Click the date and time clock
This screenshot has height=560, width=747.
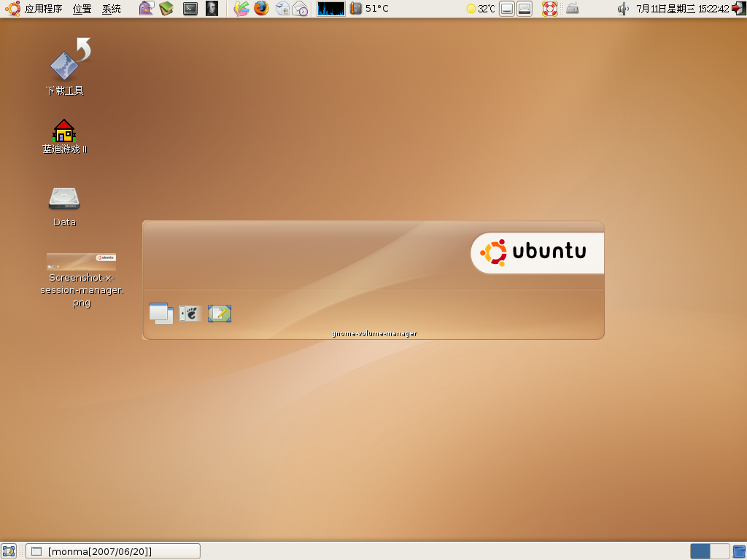tap(683, 9)
